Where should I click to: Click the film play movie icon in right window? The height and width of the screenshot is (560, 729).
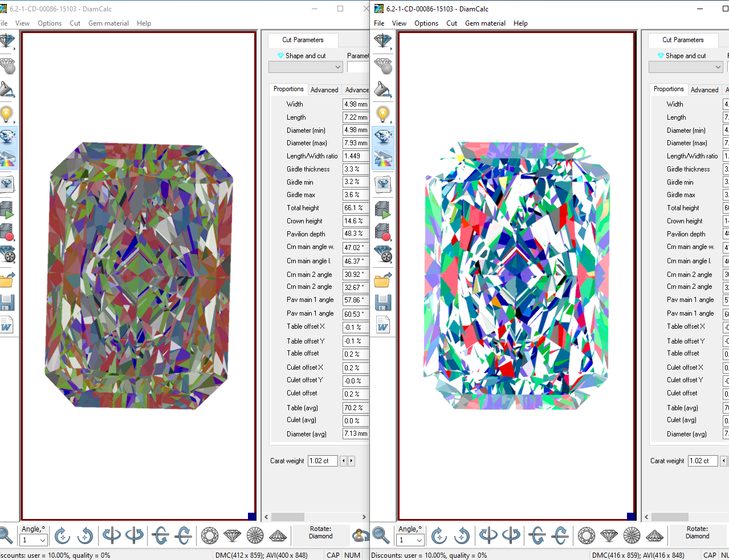point(382,210)
